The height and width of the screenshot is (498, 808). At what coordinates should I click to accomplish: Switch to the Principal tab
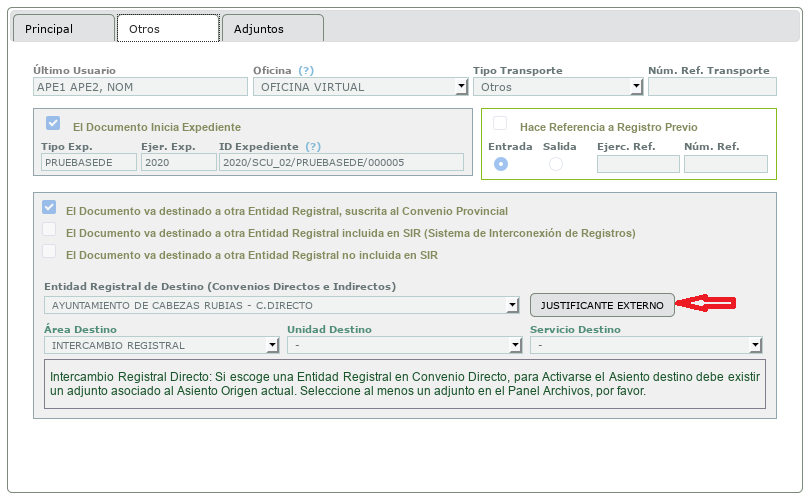coord(63,28)
